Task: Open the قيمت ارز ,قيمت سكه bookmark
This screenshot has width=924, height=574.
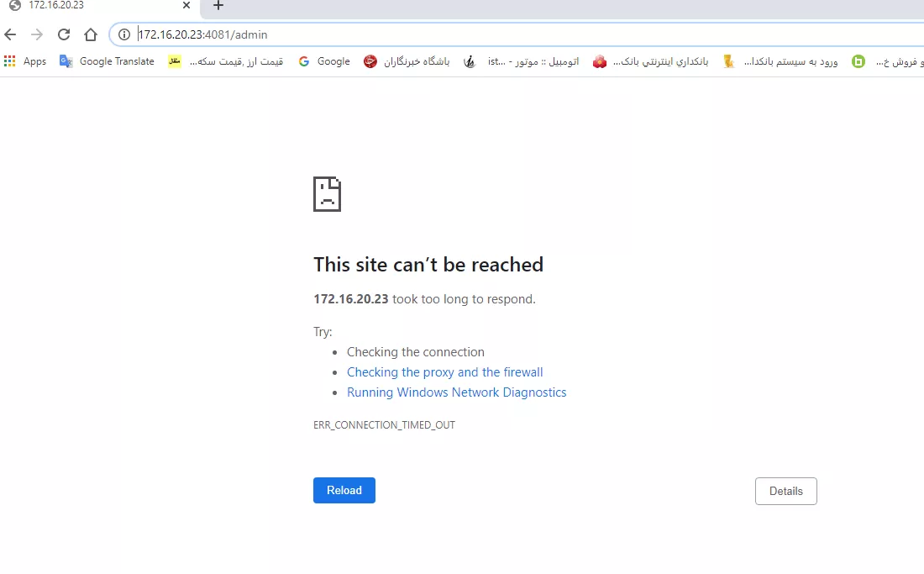Action: coord(226,61)
